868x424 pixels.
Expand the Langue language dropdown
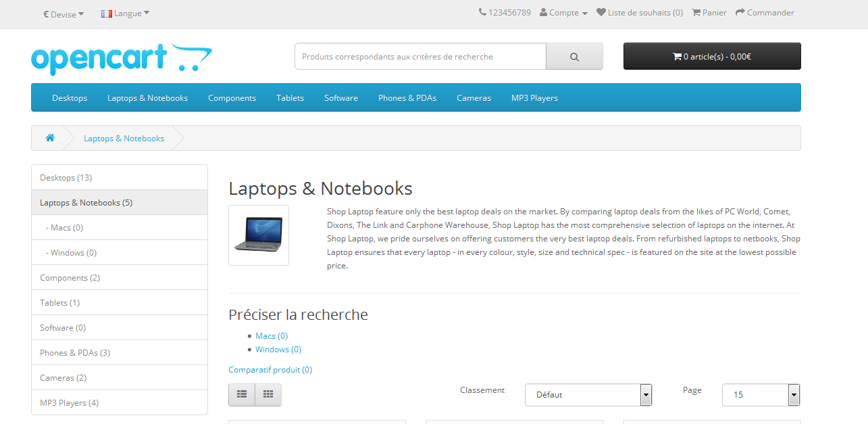click(x=126, y=14)
